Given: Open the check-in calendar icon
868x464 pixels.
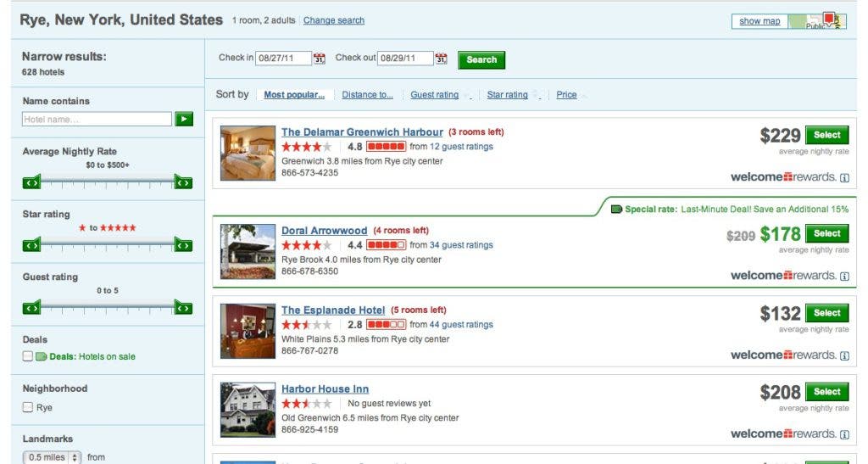Looking at the screenshot, I should (x=320, y=59).
